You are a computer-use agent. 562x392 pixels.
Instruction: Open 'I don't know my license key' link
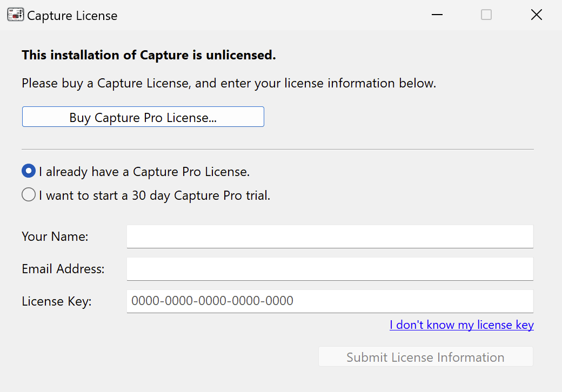[461, 325]
